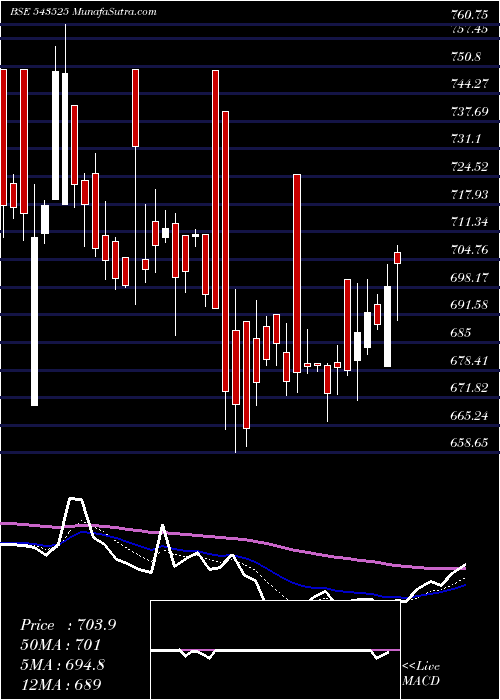Click the 760.75 price axis label

coord(468,15)
